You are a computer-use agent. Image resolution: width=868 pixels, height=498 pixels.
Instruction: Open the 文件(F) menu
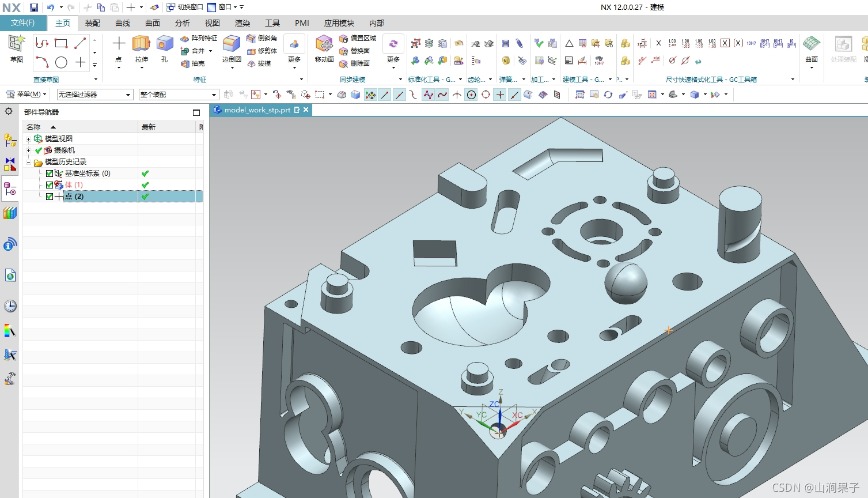[23, 22]
